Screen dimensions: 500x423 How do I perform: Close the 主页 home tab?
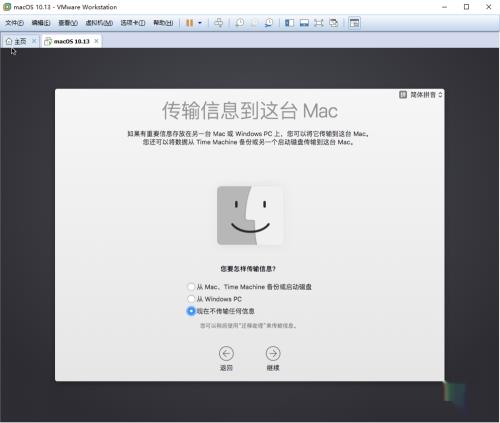[34, 41]
